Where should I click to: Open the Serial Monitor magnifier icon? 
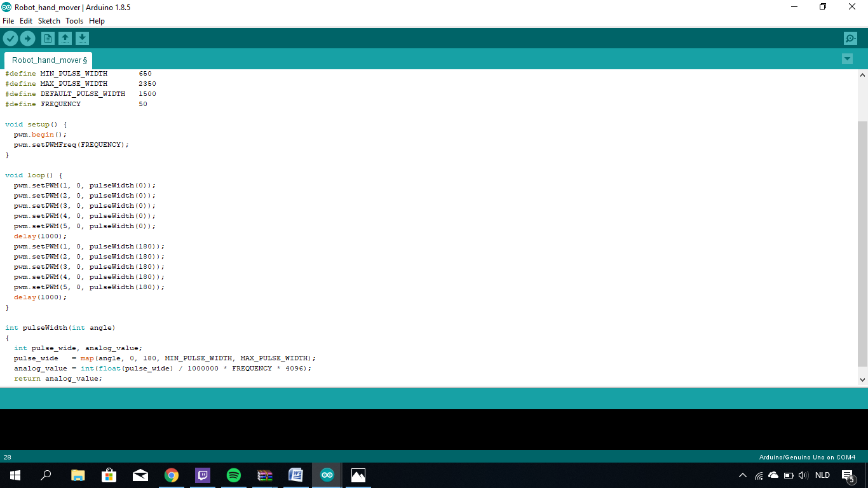tap(850, 39)
